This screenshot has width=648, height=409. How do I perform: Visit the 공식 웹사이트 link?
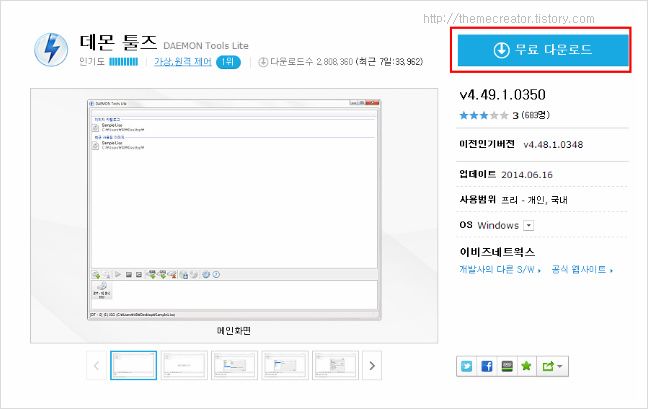pyautogui.click(x=582, y=270)
